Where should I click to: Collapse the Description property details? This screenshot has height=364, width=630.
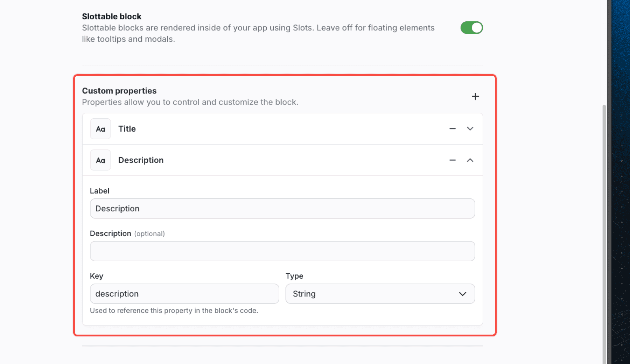point(470,160)
